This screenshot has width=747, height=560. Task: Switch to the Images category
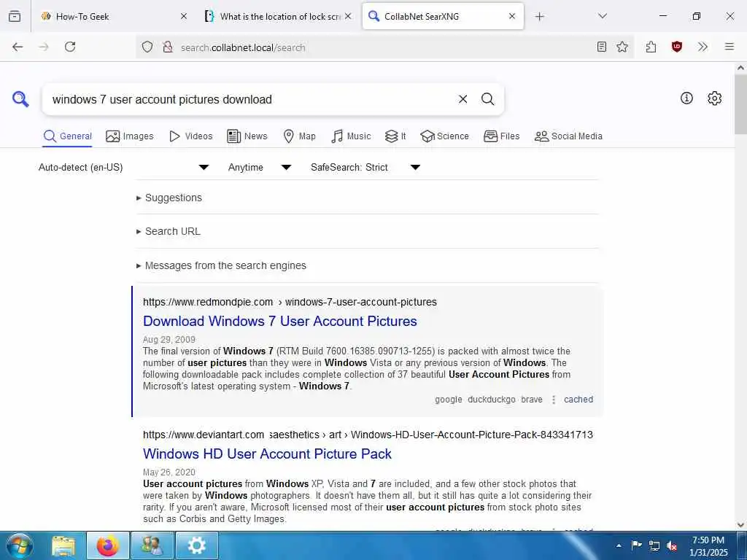[130, 136]
